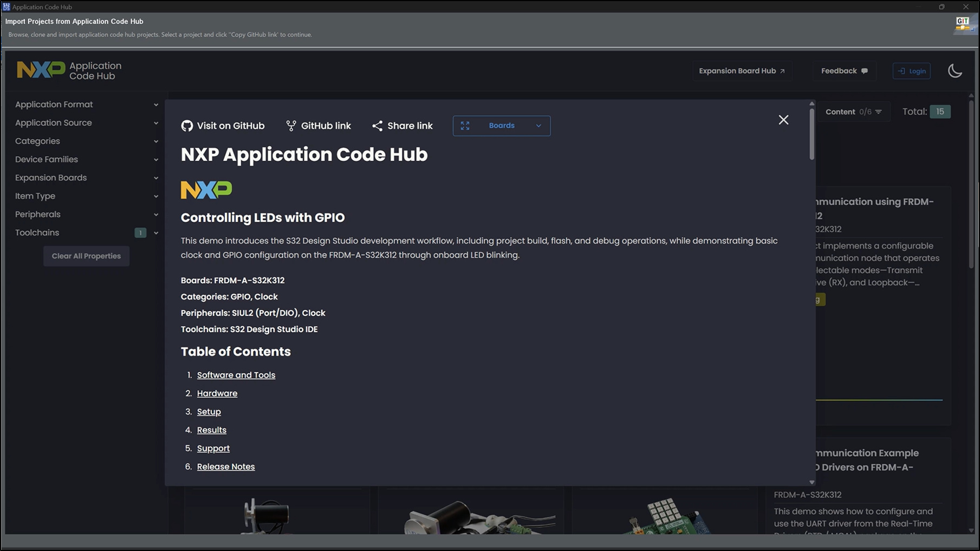Image resolution: width=980 pixels, height=551 pixels.
Task: Open Expansion Board Hub external link
Action: pos(742,71)
